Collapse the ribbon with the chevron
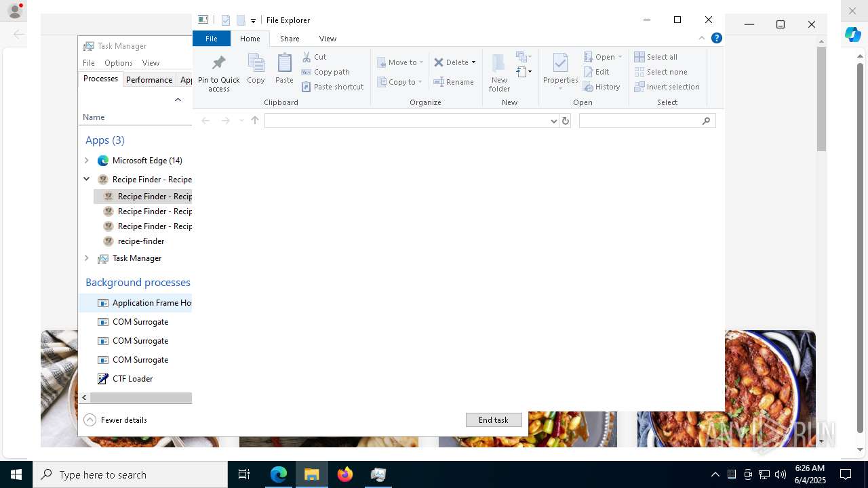868x488 pixels. tap(702, 39)
